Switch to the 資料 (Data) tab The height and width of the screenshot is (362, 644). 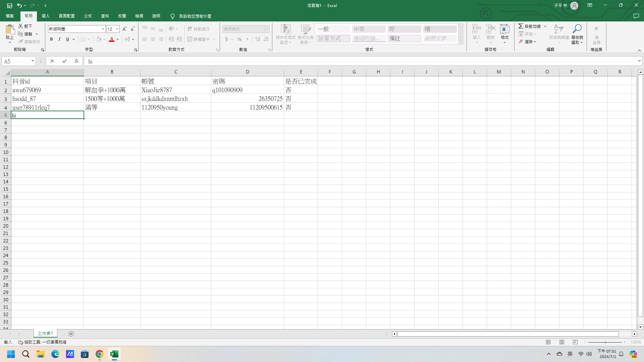point(105,16)
